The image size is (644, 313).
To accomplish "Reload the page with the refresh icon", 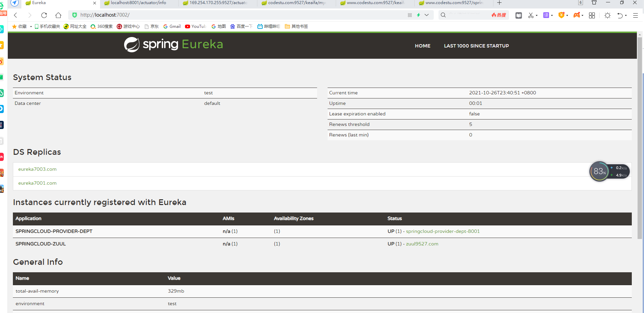I will [x=44, y=15].
